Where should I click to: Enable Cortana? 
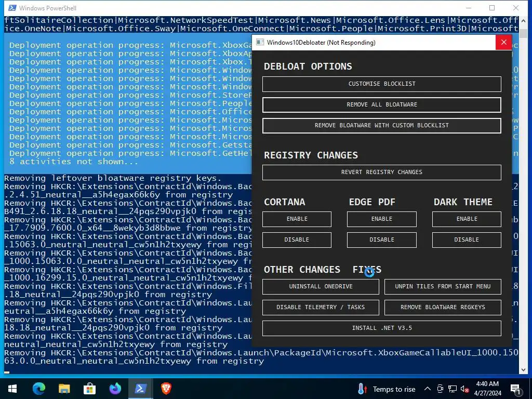click(297, 219)
